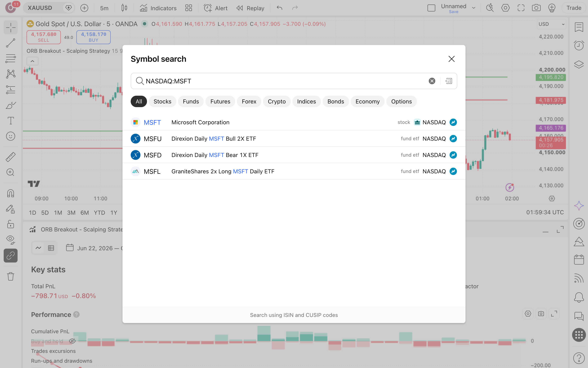Click the Trade button

coord(574,8)
